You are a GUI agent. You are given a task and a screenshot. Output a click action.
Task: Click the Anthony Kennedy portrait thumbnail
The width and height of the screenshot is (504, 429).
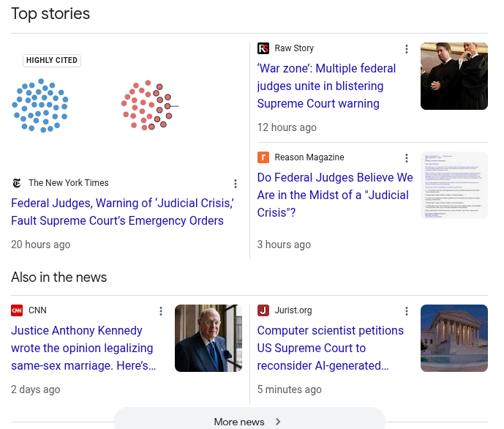(x=208, y=338)
